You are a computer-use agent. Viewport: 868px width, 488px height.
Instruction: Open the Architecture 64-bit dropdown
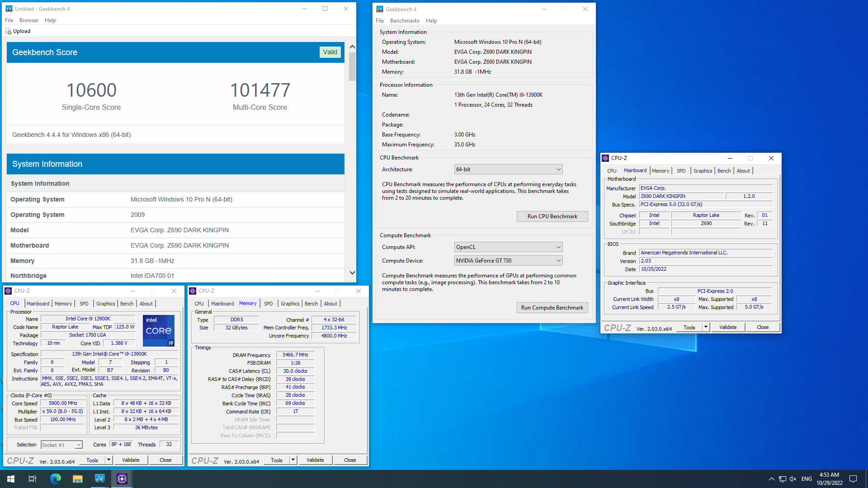(x=508, y=169)
